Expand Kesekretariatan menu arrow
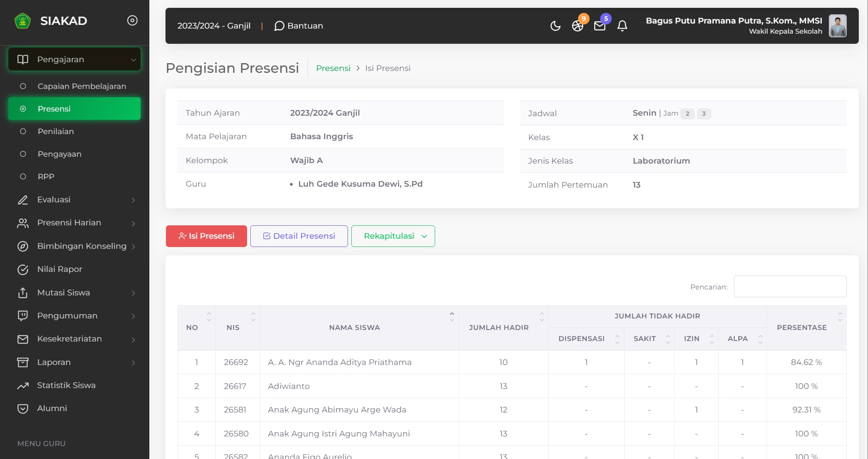Image resolution: width=868 pixels, height=459 pixels. (133, 340)
